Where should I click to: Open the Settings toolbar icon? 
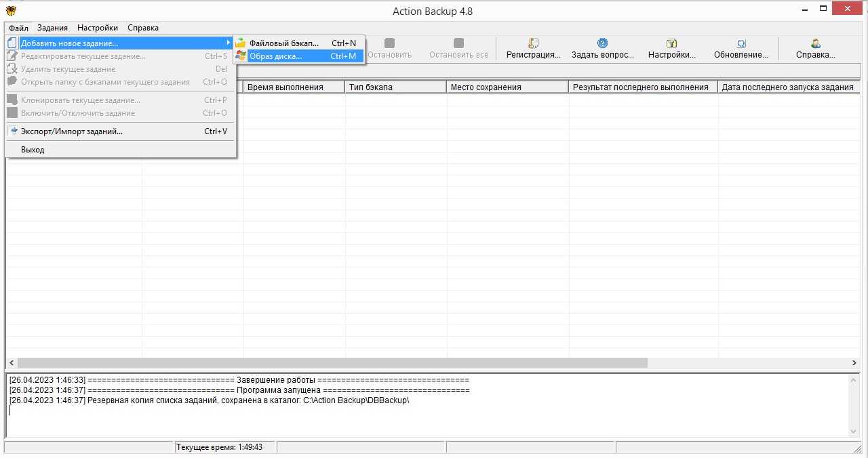(x=671, y=43)
